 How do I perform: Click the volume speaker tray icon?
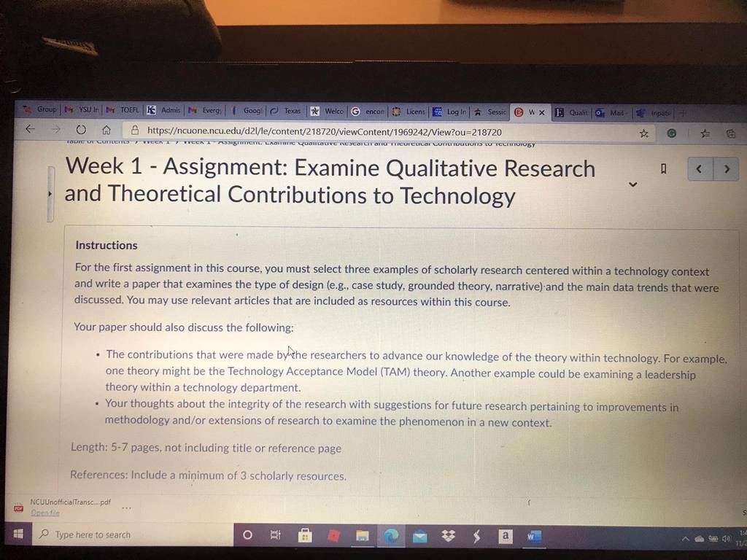click(x=726, y=539)
